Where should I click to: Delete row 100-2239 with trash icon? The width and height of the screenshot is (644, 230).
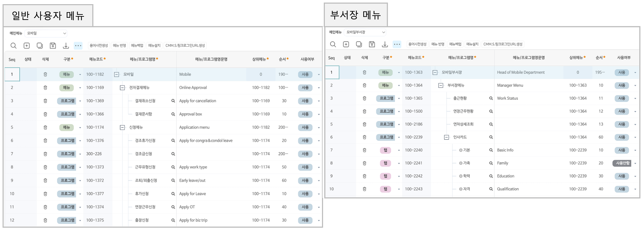[365, 137]
